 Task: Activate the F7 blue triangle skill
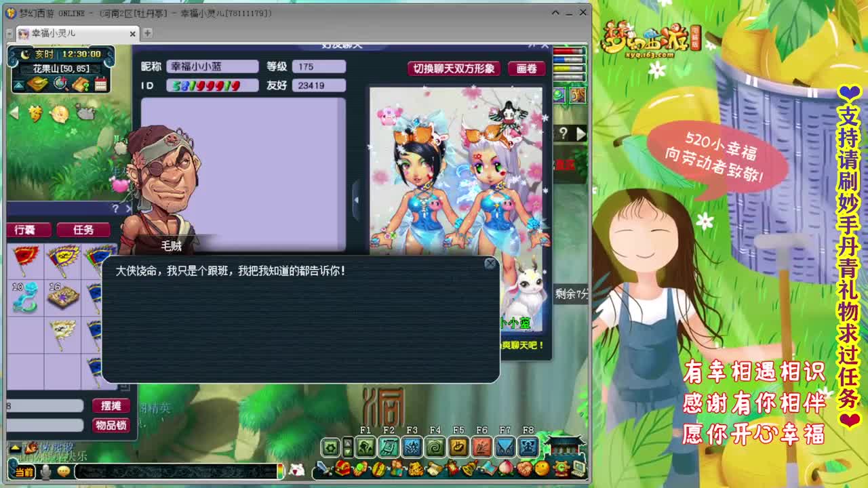(505, 447)
